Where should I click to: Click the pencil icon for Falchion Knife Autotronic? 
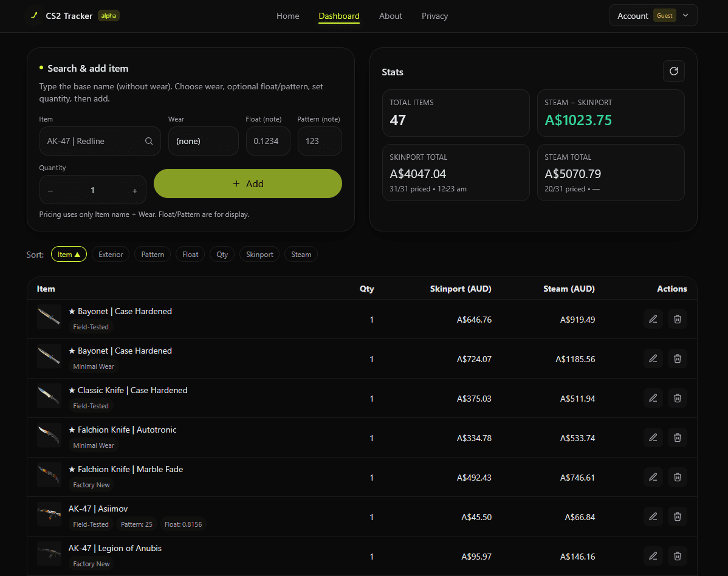[x=653, y=437]
